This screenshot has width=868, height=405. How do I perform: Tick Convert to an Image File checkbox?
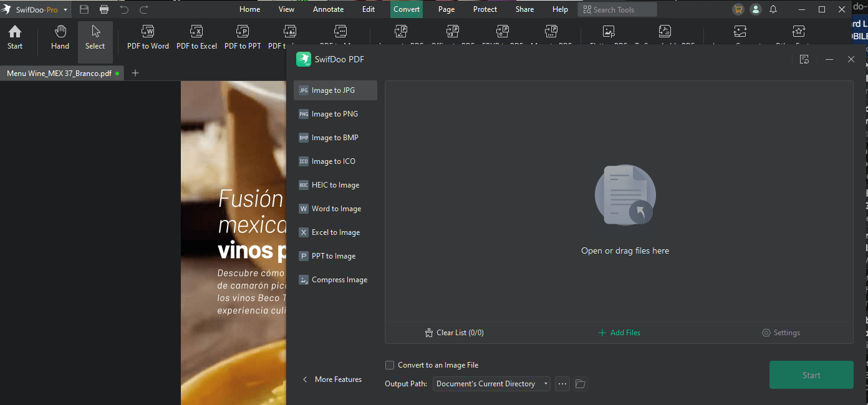point(390,365)
